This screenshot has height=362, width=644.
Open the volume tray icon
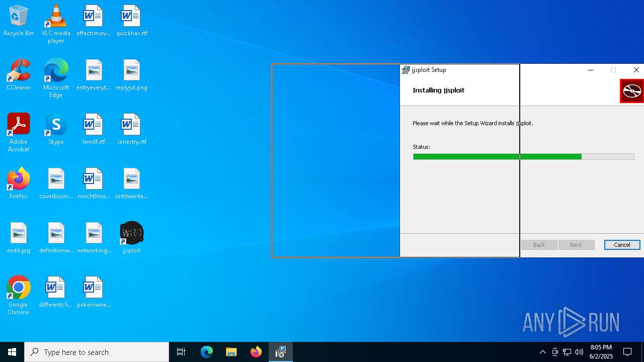point(579,352)
